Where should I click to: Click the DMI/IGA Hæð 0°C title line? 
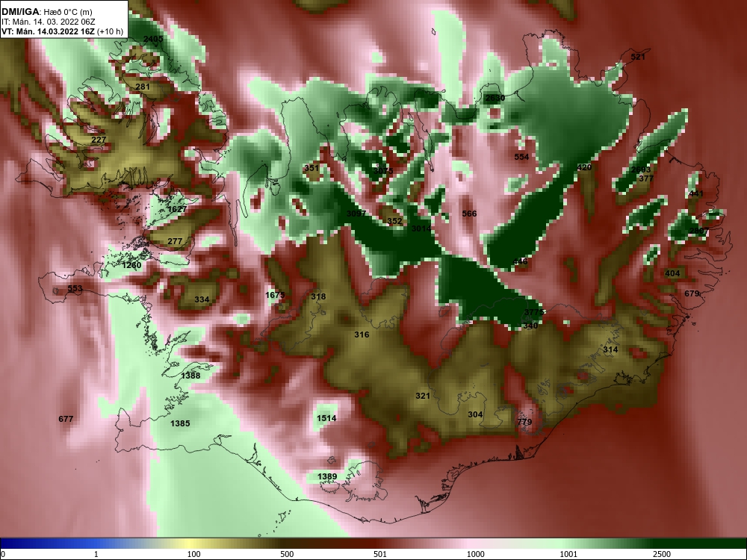tap(47, 11)
